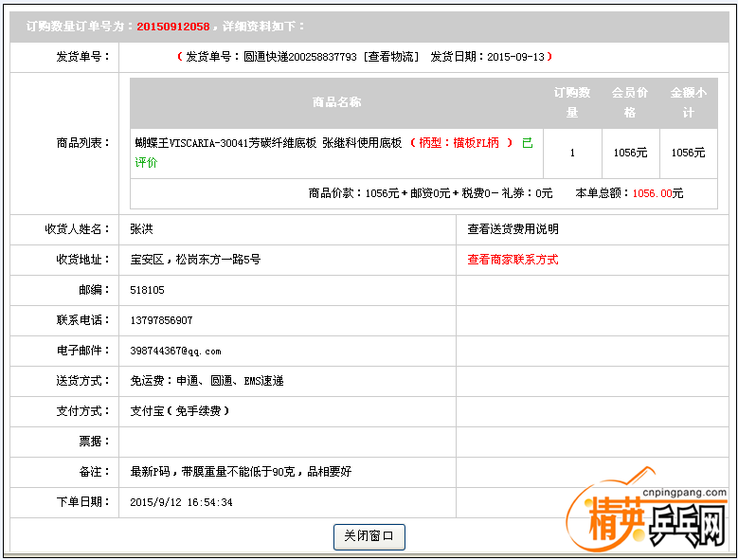This screenshot has height=560, width=738.
Task: Click the 电子邮件 row label
Action: [82, 351]
